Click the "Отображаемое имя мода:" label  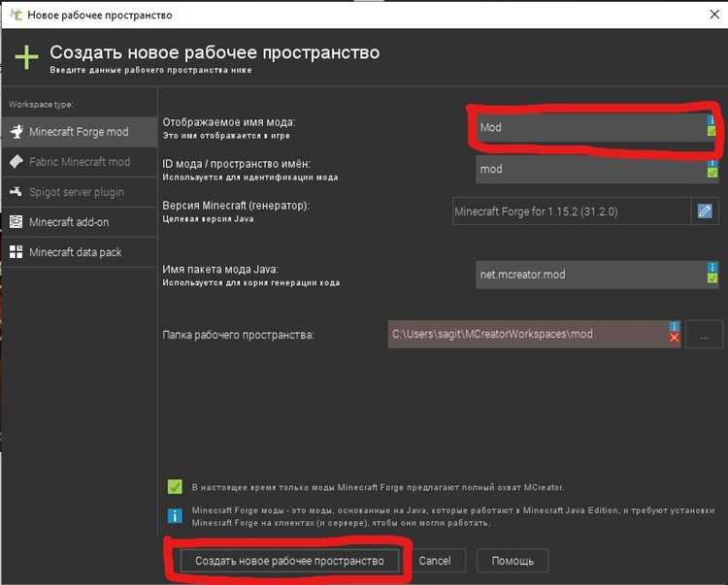pos(228,122)
